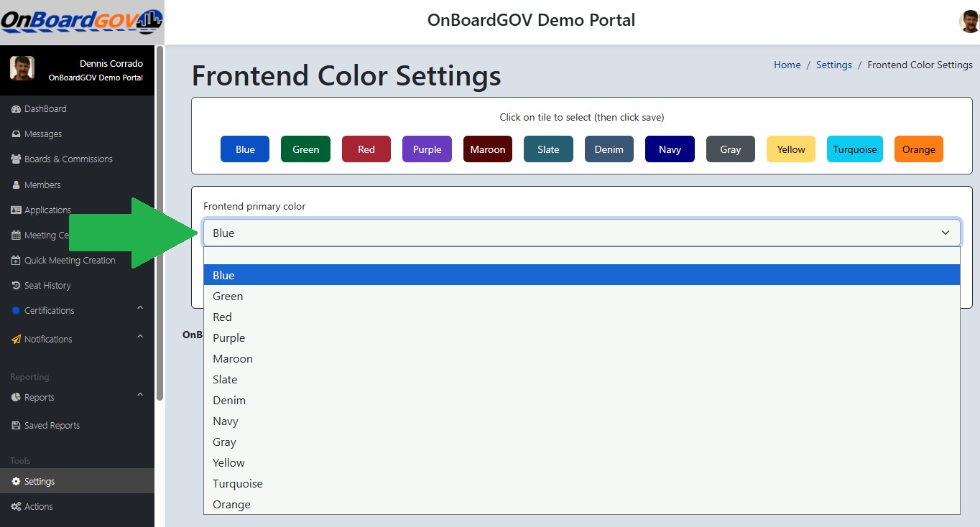
Task: Click the Quick Meeting Creation calendar-plus icon
Action: pos(17,260)
